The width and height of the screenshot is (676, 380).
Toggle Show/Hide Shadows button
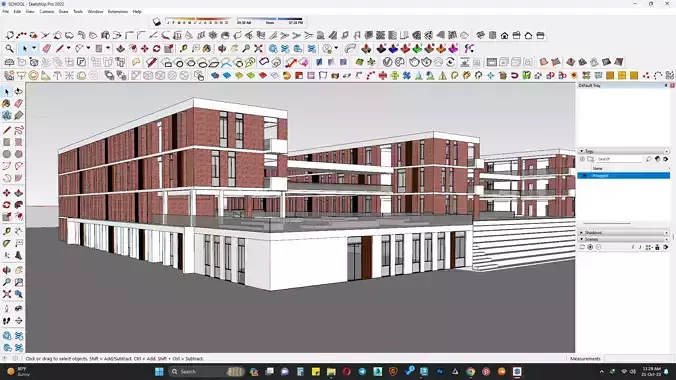click(x=157, y=22)
